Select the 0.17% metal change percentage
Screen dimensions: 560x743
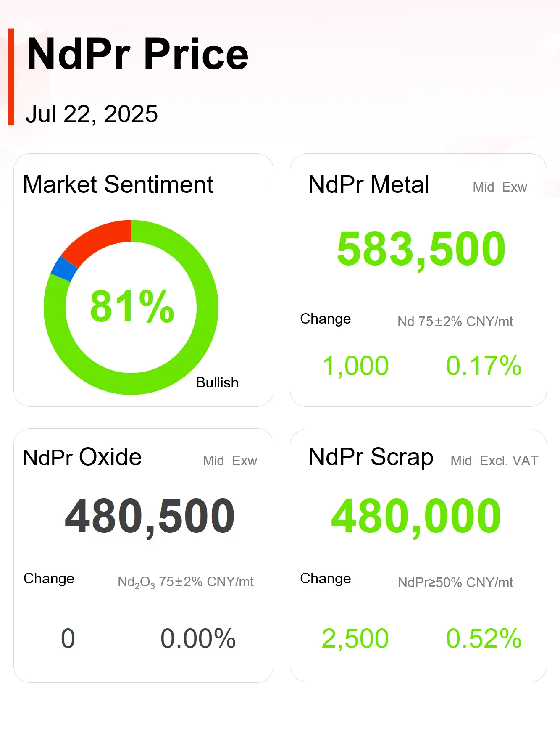tap(484, 366)
